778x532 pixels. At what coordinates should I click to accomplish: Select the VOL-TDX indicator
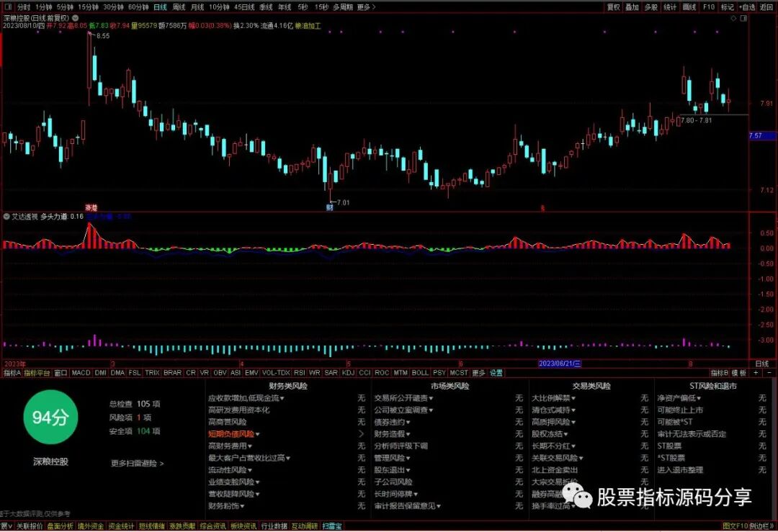(276, 373)
